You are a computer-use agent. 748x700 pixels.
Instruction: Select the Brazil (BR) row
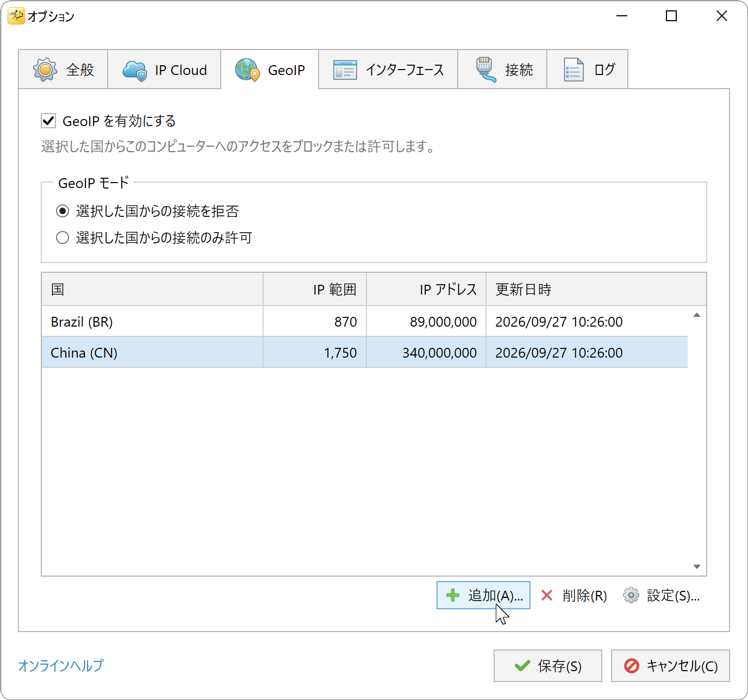(x=365, y=321)
